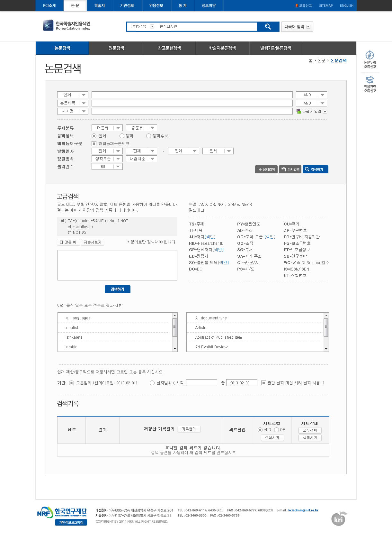Switch to the 참고문헌검색 tab

click(169, 48)
